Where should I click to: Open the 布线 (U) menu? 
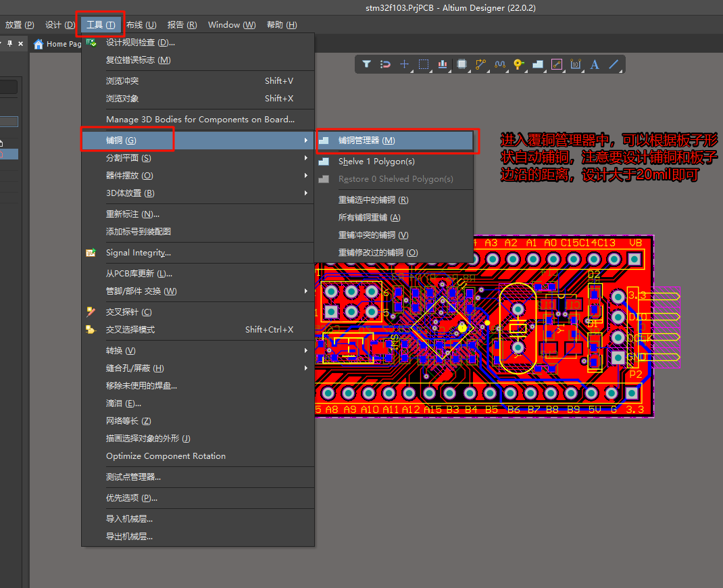pyautogui.click(x=141, y=24)
